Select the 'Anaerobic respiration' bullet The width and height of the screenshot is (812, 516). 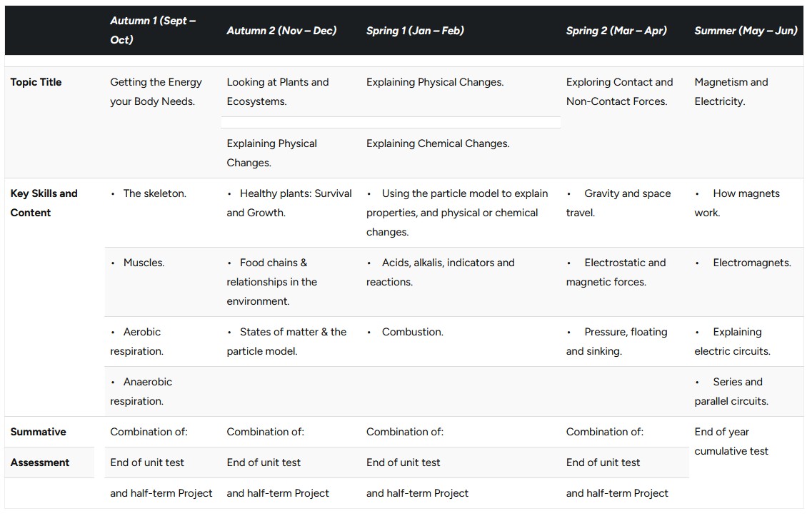[x=141, y=391]
